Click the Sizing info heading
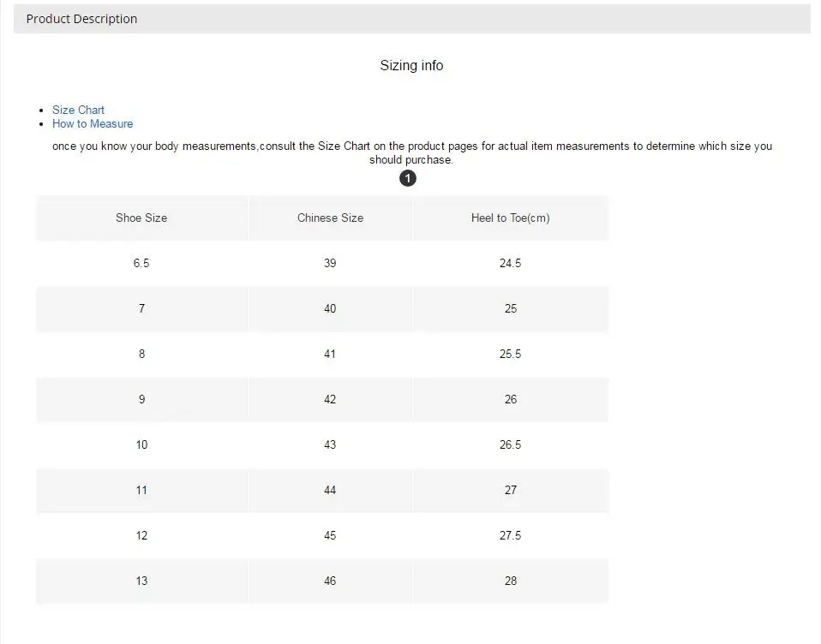Screen dimensions: 821x644 pos(411,66)
